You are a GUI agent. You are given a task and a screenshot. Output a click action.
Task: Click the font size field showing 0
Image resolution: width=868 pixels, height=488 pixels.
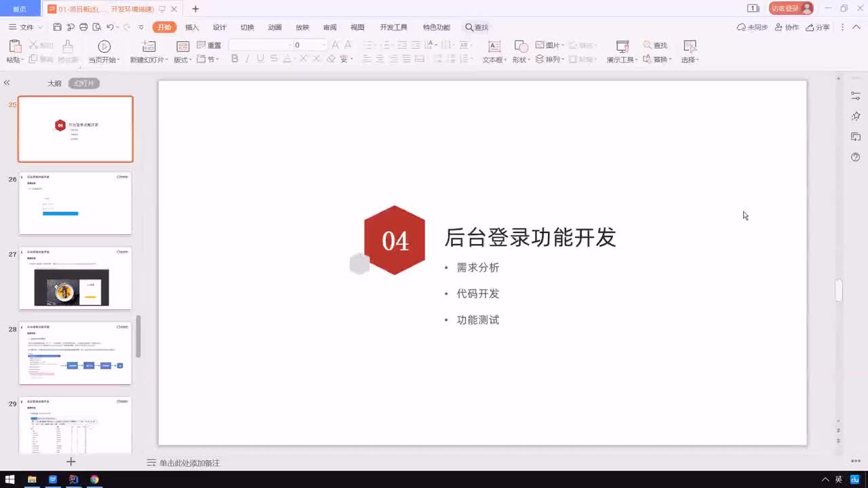point(310,45)
